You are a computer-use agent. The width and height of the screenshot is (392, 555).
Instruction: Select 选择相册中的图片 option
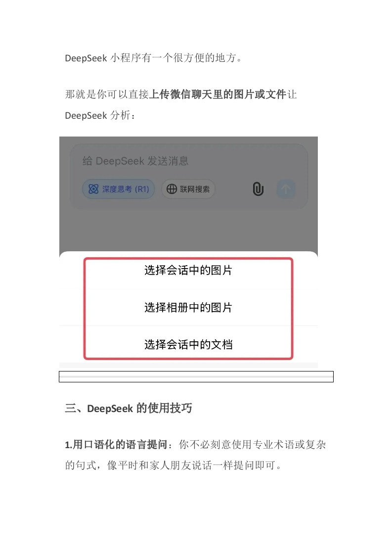(188, 308)
